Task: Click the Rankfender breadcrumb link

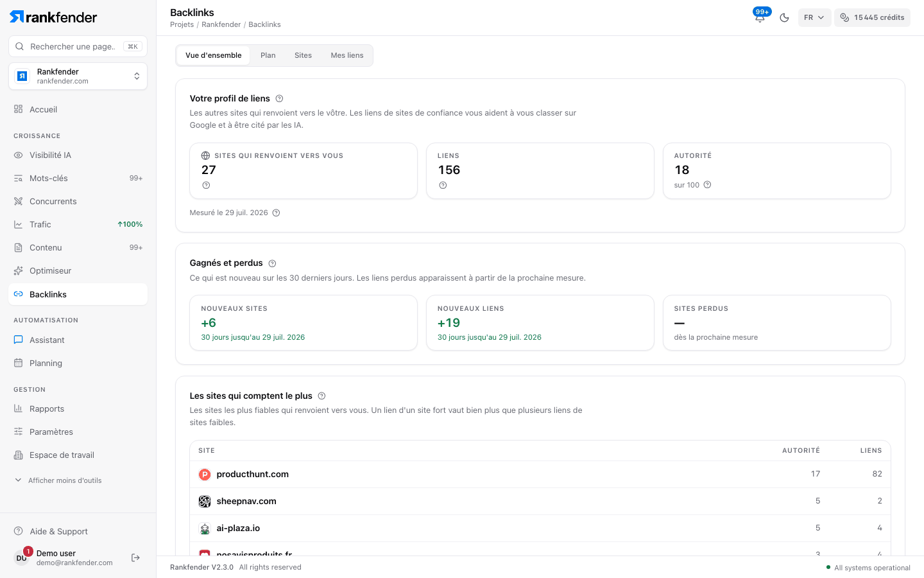Action: (221, 24)
